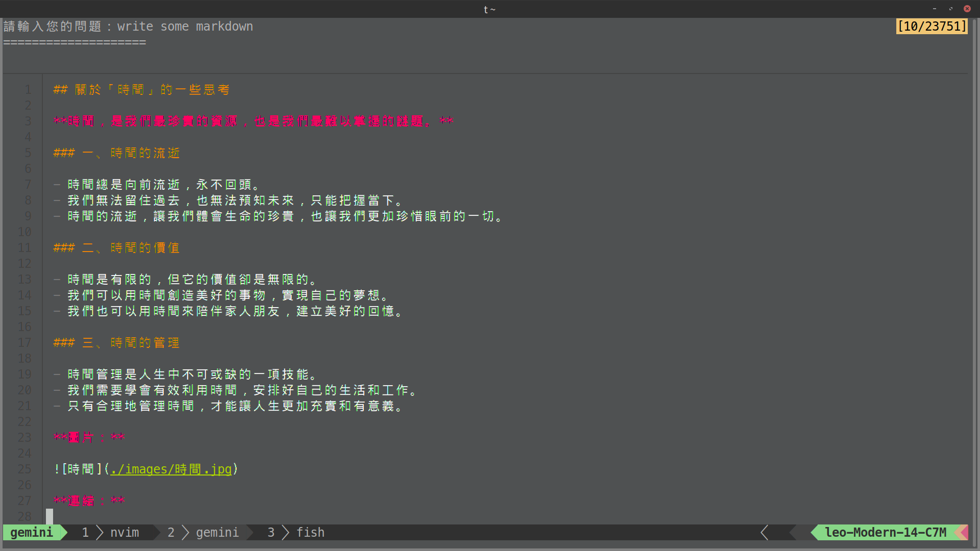
Task: Switch to tmux window 3 fish
Action: pos(296,532)
